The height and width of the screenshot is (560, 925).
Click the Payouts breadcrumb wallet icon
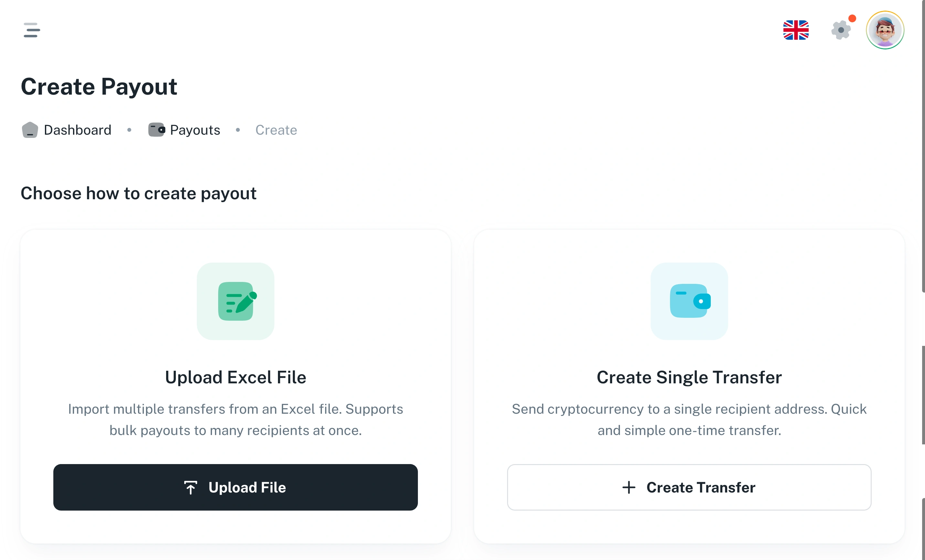[x=156, y=130]
